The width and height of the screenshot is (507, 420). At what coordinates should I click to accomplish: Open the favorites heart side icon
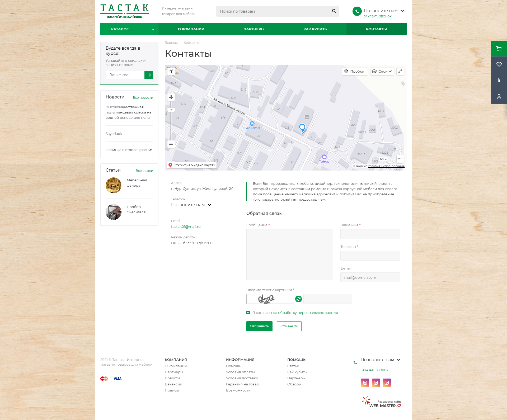499,64
